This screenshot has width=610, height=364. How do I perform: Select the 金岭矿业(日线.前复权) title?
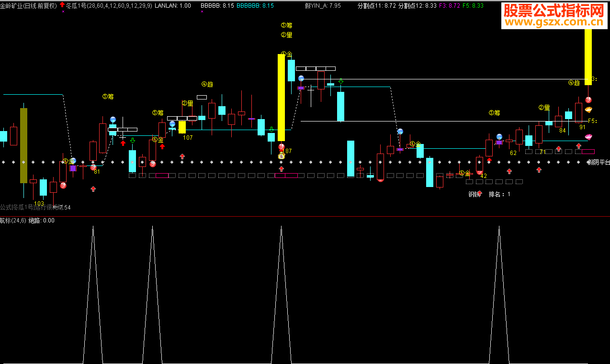[28, 5]
